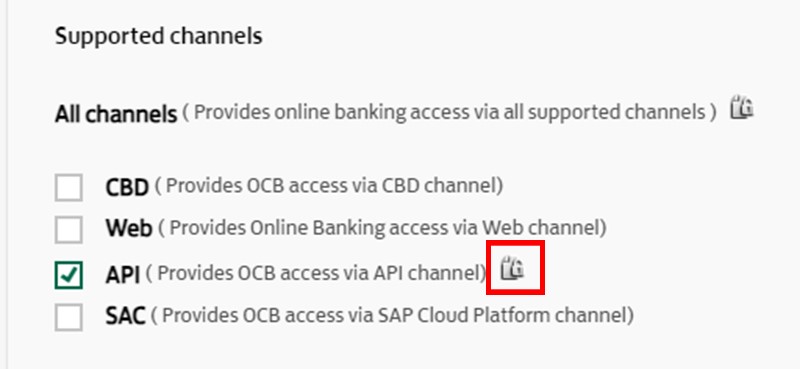Click the CBD channel description text
Image resolution: width=800 pixels, height=369 pixels.
click(x=329, y=186)
